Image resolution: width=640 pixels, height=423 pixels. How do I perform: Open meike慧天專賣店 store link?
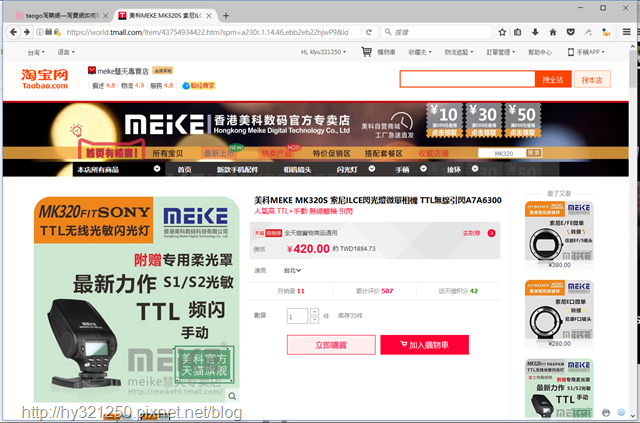coord(123,71)
